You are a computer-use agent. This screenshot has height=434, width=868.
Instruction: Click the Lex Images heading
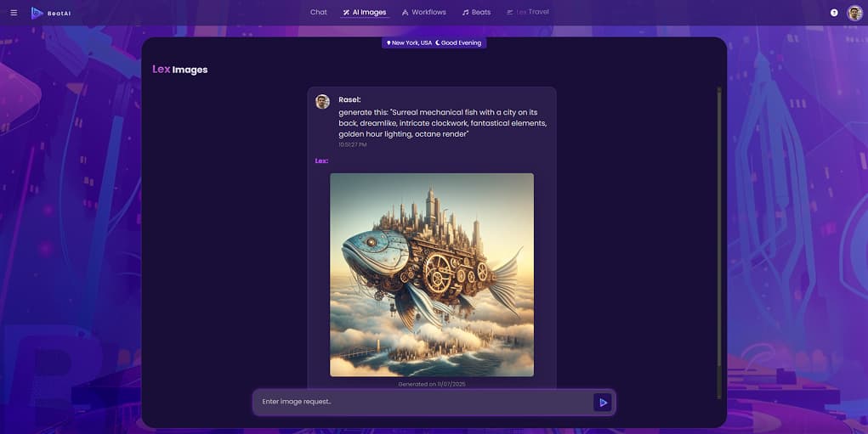179,70
